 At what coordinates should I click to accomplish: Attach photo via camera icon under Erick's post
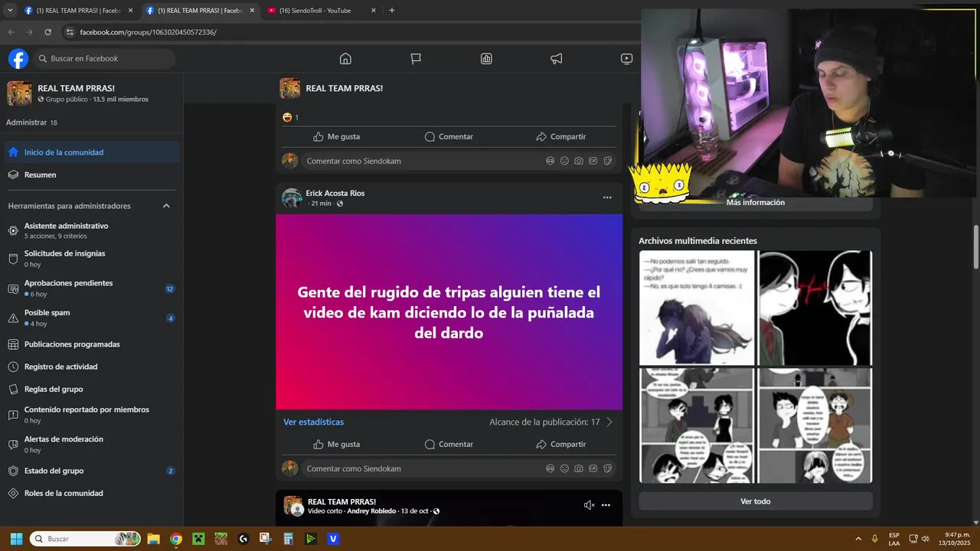tap(579, 468)
